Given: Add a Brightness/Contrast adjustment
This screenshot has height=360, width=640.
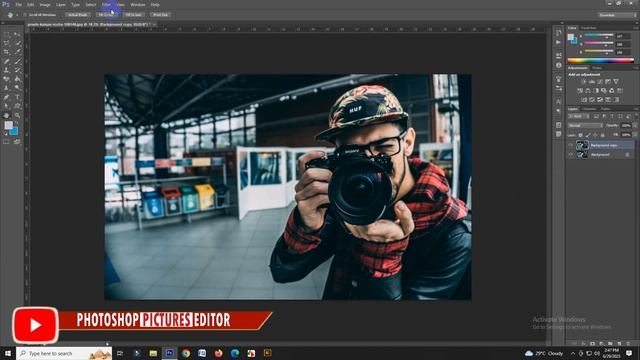Looking at the screenshot, I should click(x=584, y=82).
